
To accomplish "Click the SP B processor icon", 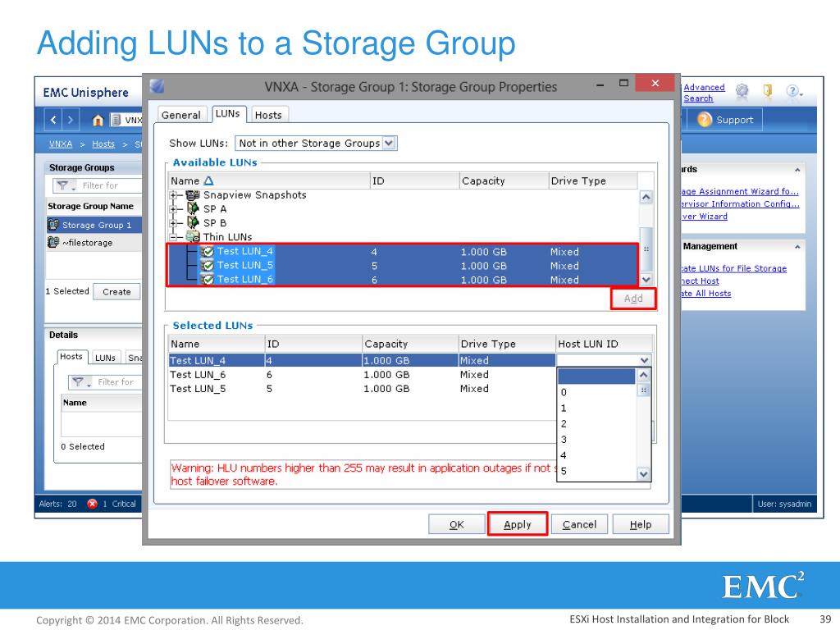I will [193, 222].
